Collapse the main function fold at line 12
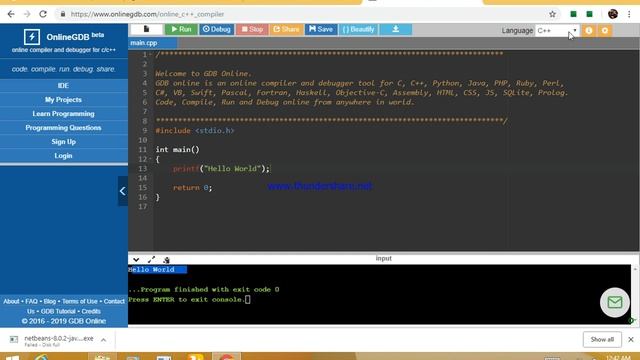 coord(150,159)
